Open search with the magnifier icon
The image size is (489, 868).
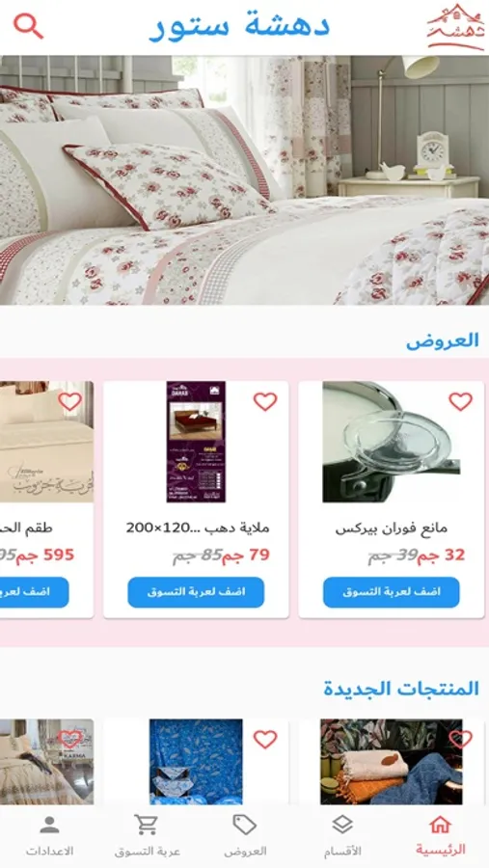(28, 26)
